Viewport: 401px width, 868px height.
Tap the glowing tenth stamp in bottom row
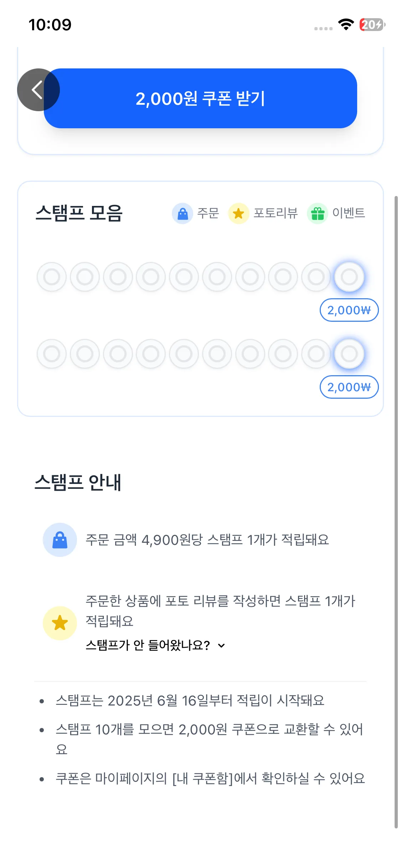coord(349,354)
